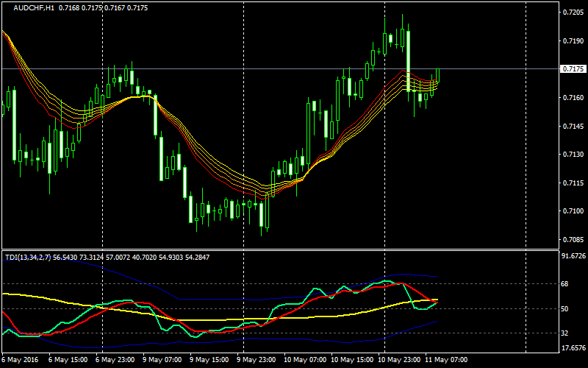Click the 10 May 15:00 time label
This screenshot has height=368, width=588.
(x=352, y=360)
